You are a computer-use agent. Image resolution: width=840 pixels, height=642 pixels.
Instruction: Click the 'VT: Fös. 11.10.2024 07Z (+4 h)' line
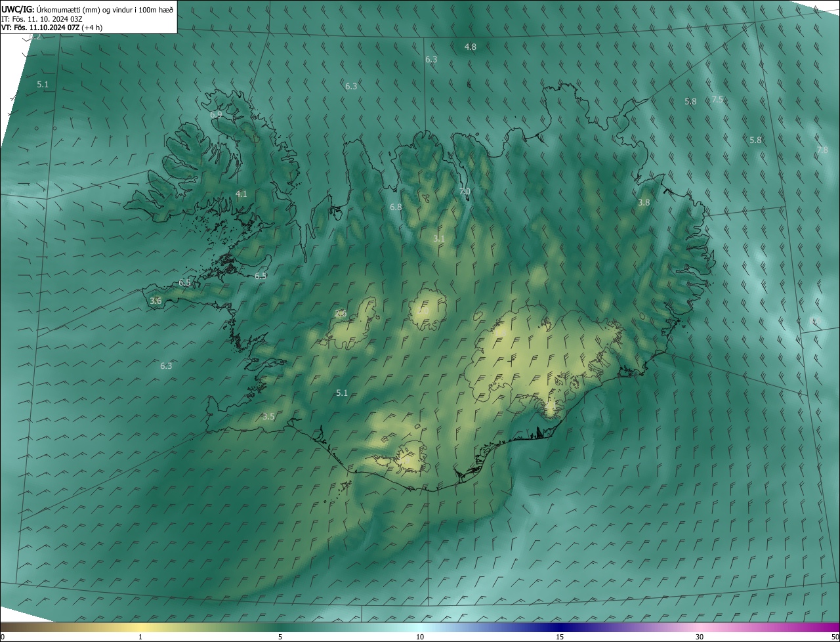(x=52, y=28)
